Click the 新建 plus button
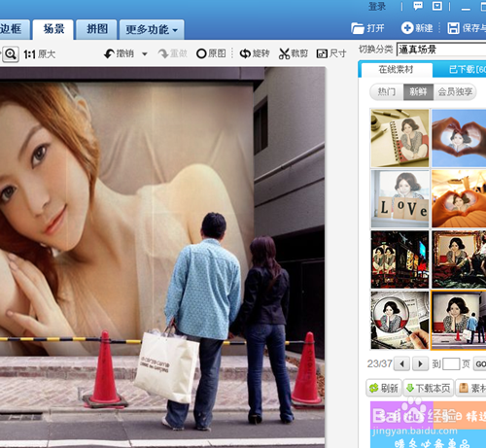This screenshot has height=448, width=486. pyautogui.click(x=417, y=28)
